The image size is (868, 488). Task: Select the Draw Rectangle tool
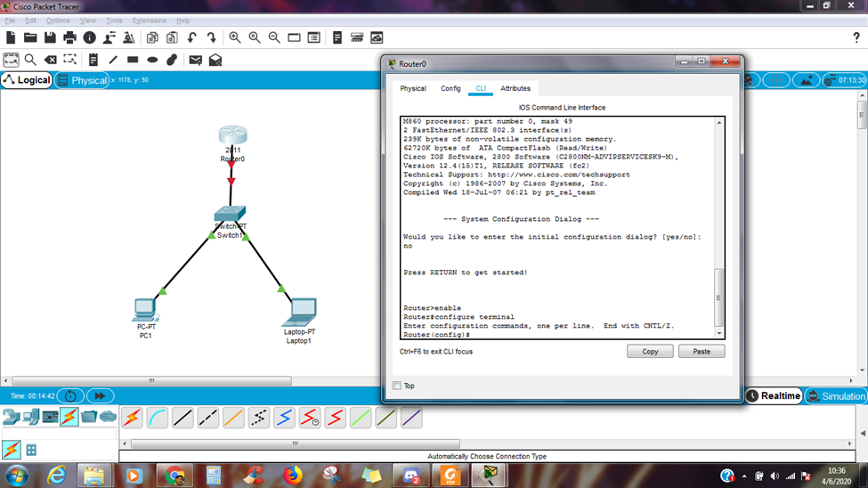click(x=133, y=60)
